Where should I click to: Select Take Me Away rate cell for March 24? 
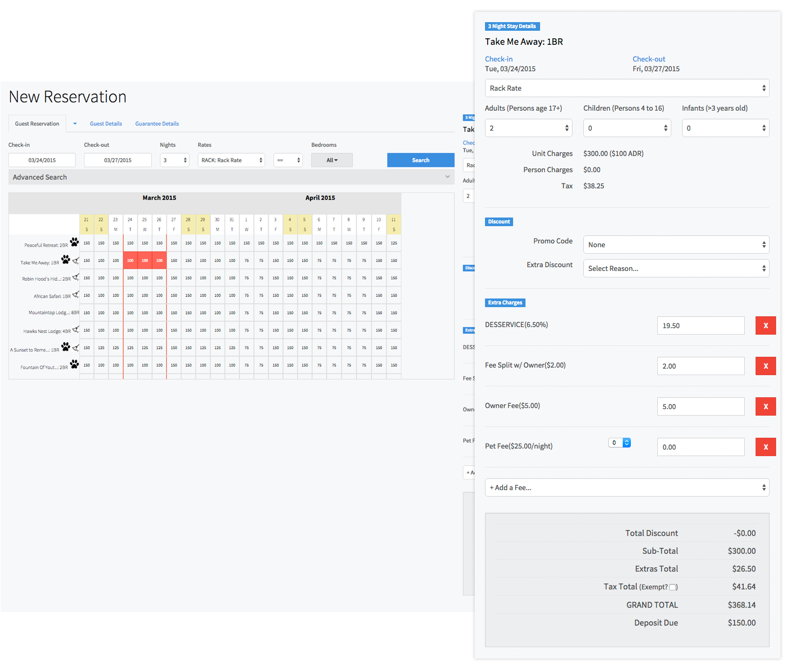coord(130,260)
